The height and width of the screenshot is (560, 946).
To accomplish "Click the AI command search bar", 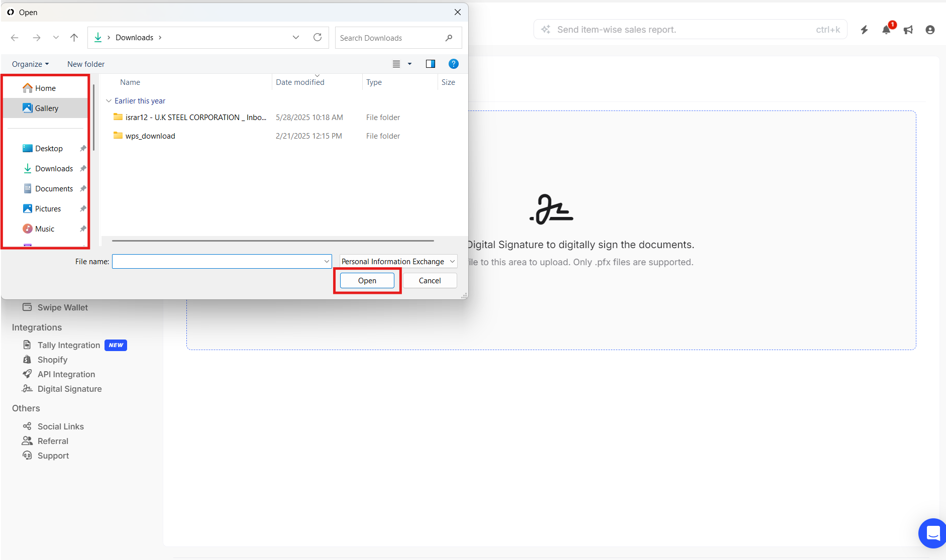I will pos(690,30).
